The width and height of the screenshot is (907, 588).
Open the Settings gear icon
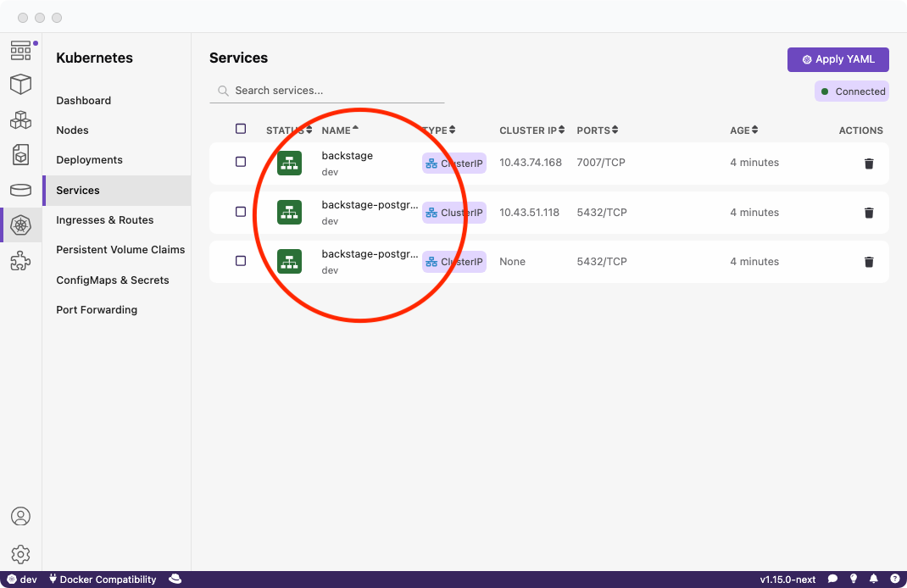coord(20,554)
